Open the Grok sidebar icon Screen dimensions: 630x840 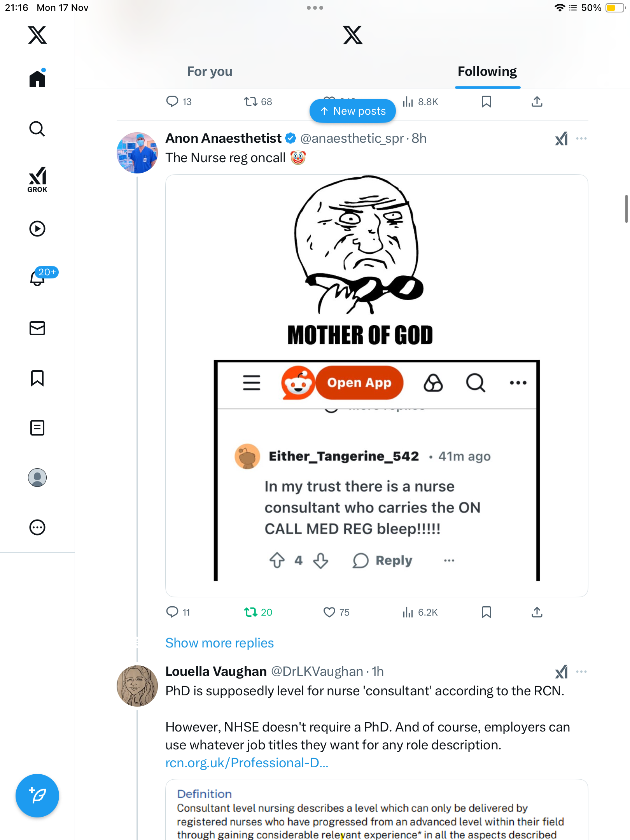(x=37, y=179)
